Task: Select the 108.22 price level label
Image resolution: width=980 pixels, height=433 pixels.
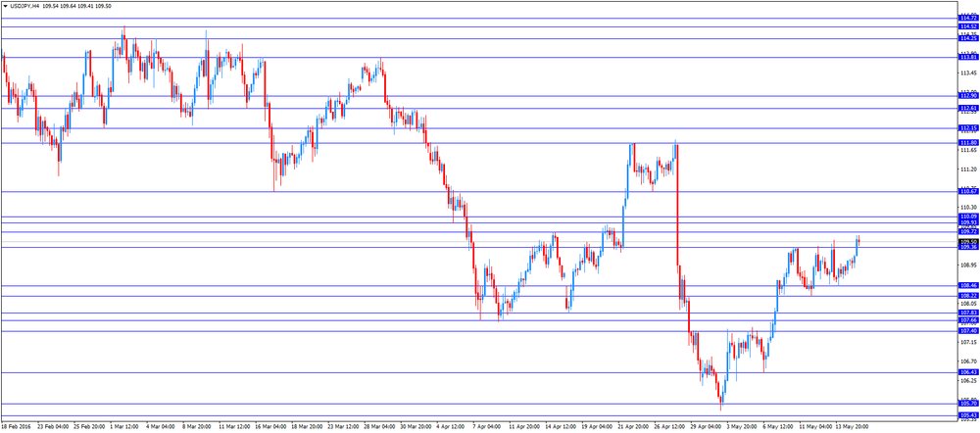Action: point(969,296)
